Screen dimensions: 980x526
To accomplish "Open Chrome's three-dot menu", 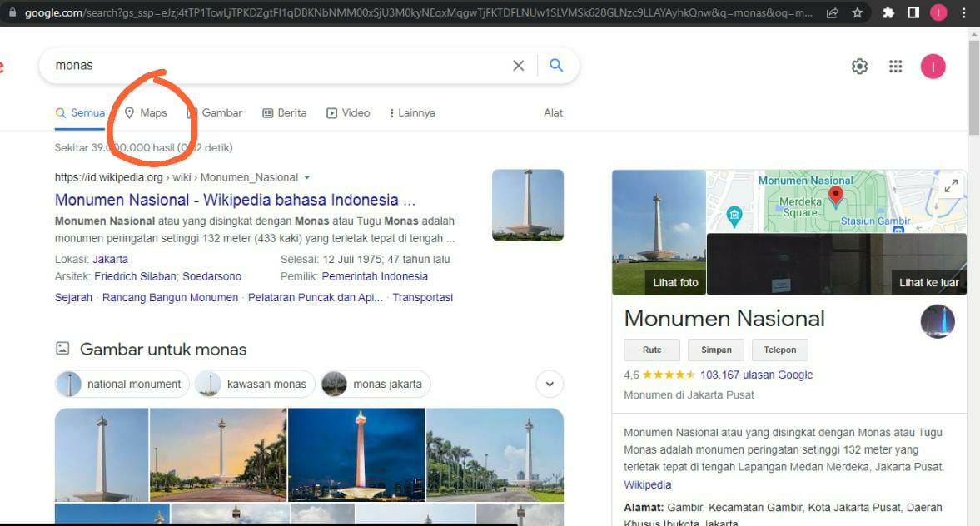I will click(x=963, y=12).
